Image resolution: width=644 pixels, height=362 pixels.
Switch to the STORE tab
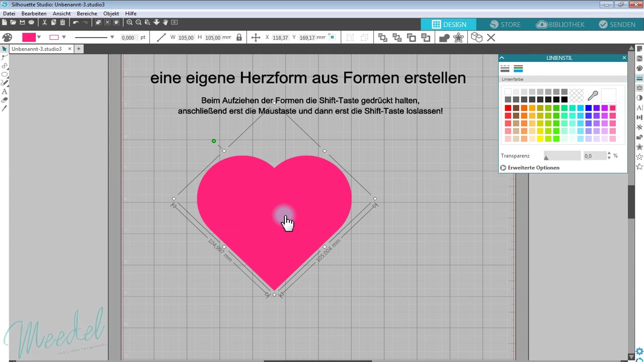(x=505, y=24)
